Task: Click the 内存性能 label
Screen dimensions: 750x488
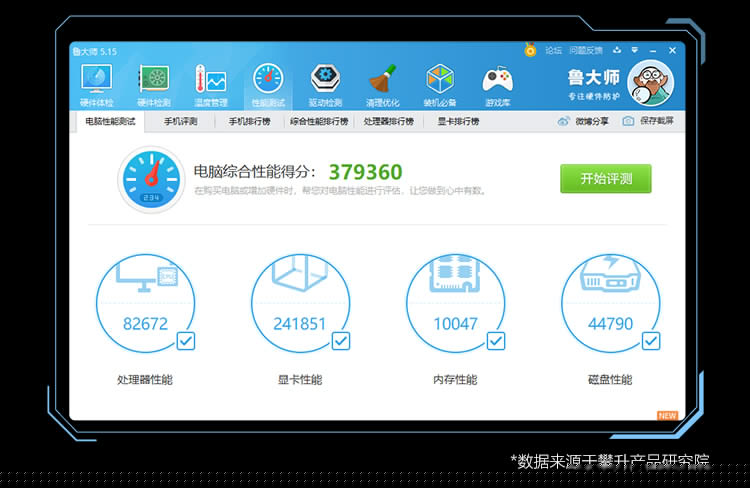Action: 455,379
